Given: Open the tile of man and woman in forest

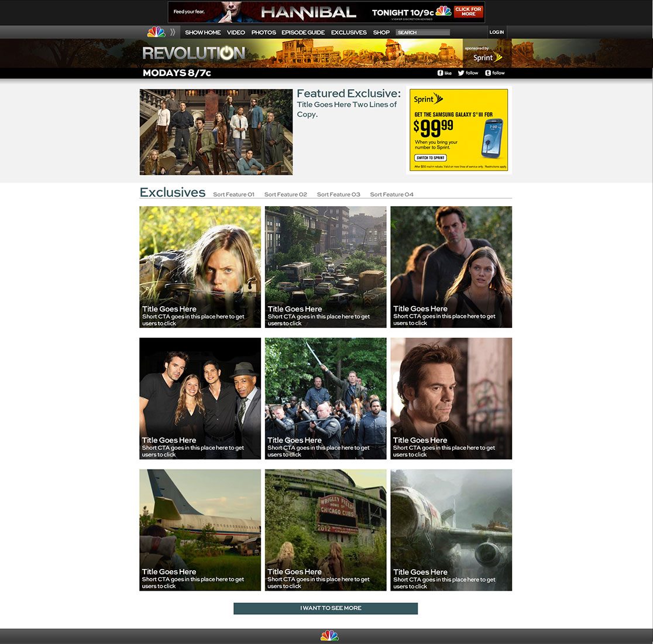Looking at the screenshot, I should pos(452,267).
